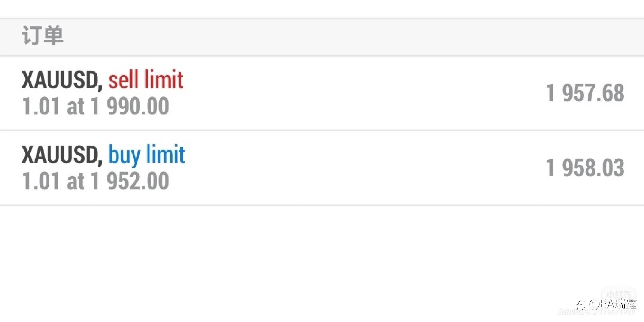Tap the 1 990.00 sell limit entry price
The width and height of the screenshot is (644, 322).
[130, 106]
